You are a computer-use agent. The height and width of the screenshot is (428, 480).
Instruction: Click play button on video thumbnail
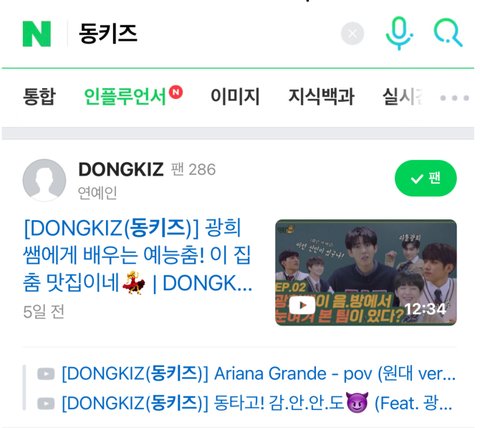click(x=302, y=305)
